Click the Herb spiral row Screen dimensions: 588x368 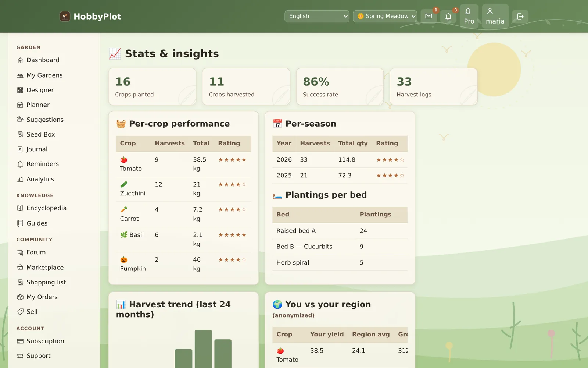point(340,263)
